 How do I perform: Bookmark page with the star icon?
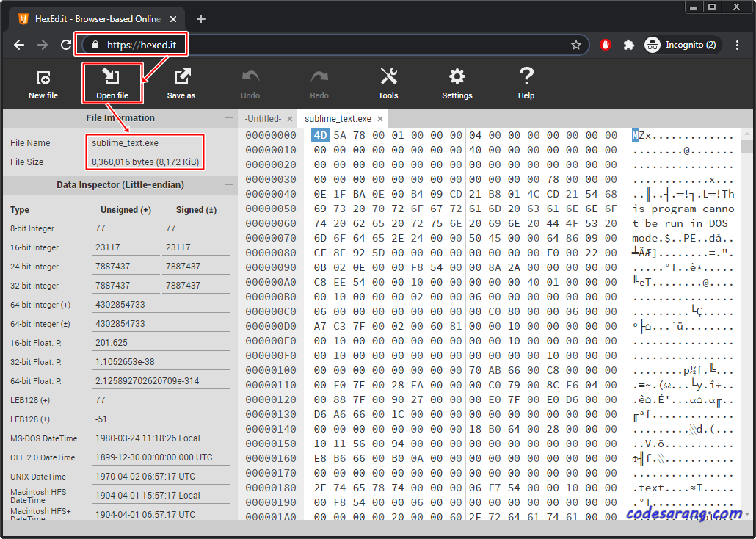[x=576, y=45]
